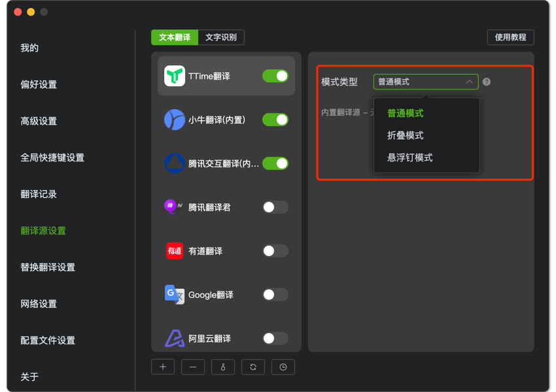The width and height of the screenshot is (556, 392).
Task: Click the Google翻译 name in the list
Action: click(211, 295)
